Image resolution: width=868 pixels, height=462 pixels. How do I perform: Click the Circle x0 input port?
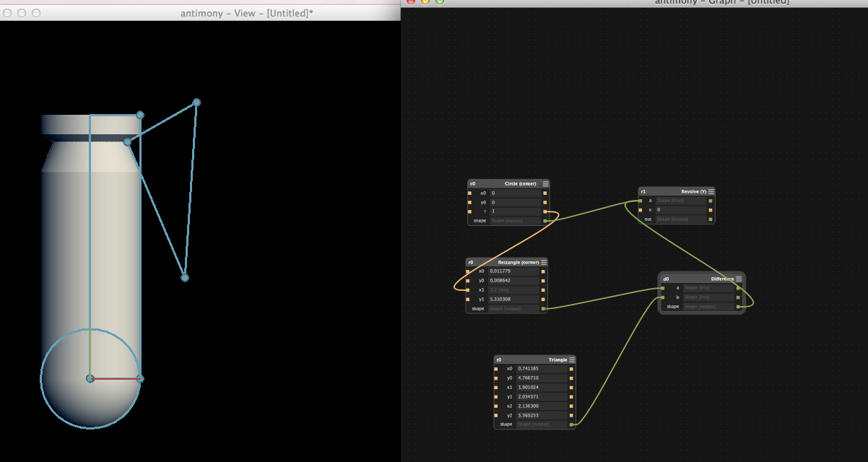point(470,193)
